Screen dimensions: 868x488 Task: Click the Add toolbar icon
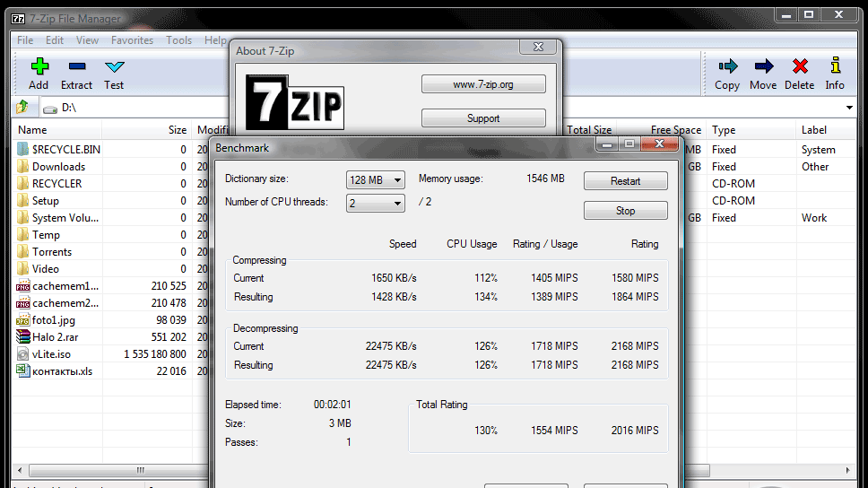(39, 66)
